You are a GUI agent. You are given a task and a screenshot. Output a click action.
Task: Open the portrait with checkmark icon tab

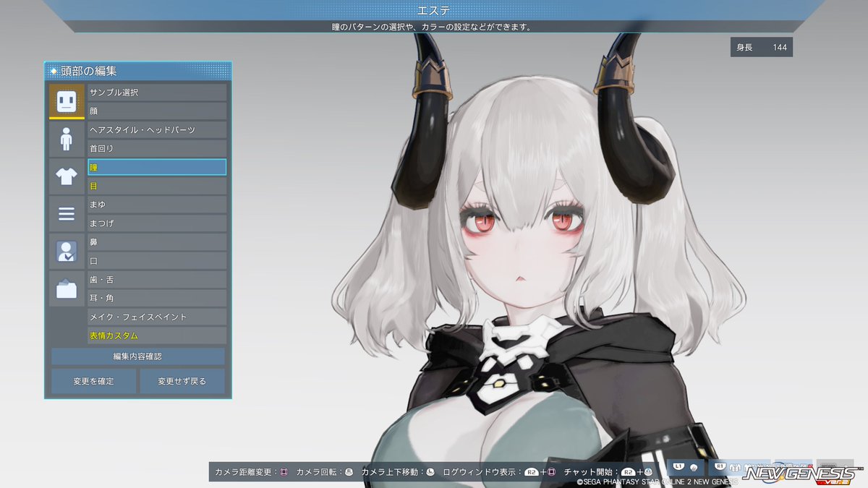point(66,252)
